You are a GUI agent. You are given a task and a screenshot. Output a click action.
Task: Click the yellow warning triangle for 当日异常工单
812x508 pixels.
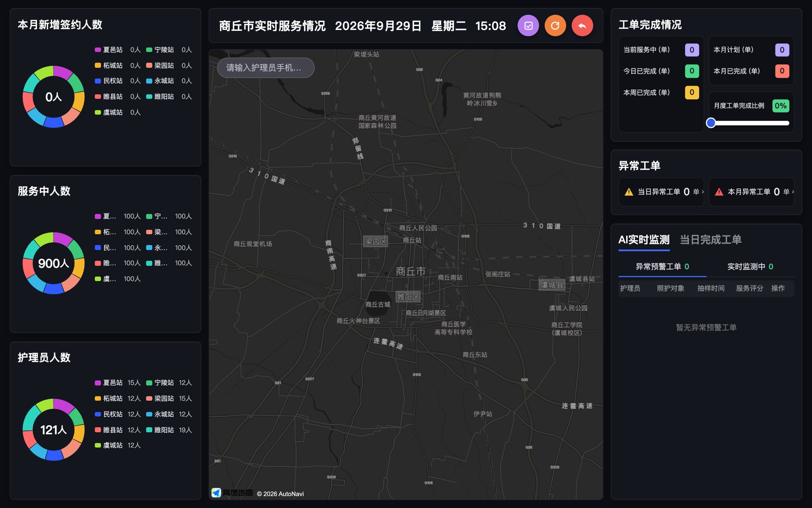pyautogui.click(x=629, y=192)
